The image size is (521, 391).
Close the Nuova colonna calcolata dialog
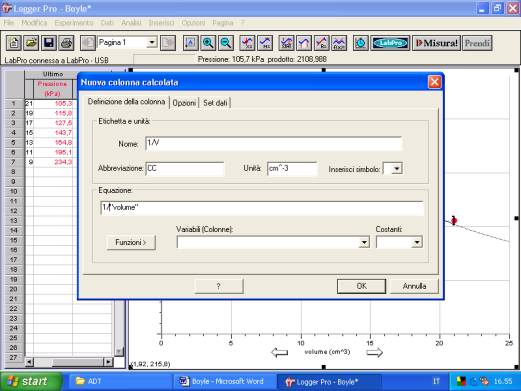point(434,82)
